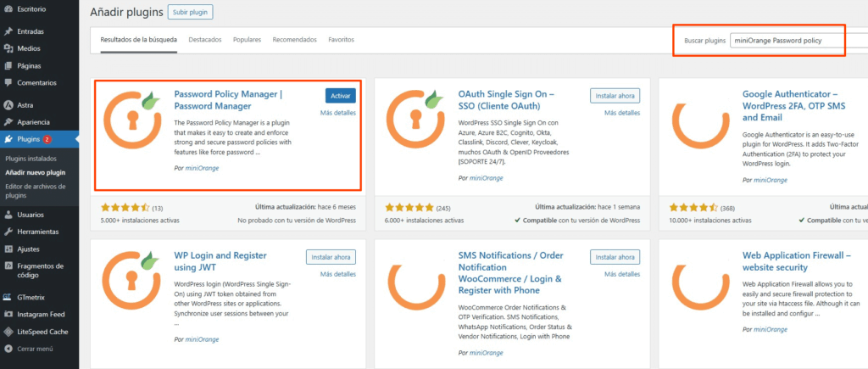Click the Web Application Firewall plugin logo

click(699, 287)
